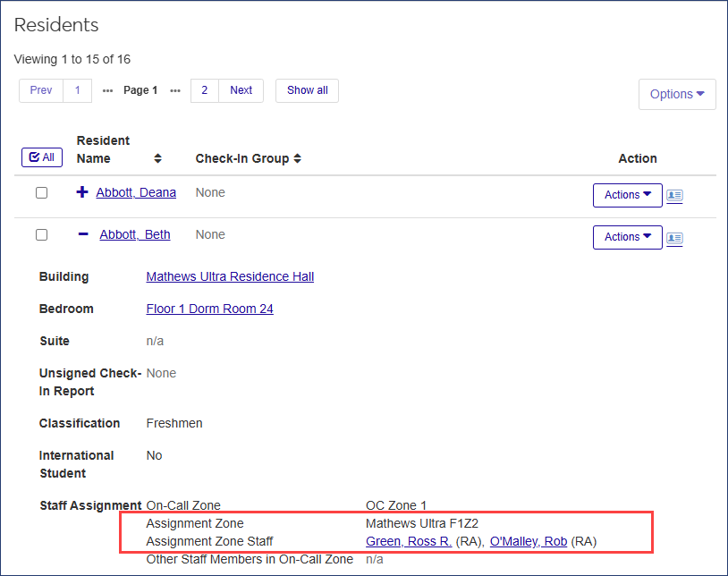The width and height of the screenshot is (728, 576).
Task: Sort by Check-In Group column arrows
Action: click(298, 158)
